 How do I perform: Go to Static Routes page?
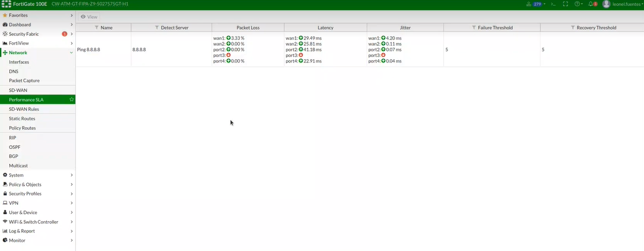(22, 118)
